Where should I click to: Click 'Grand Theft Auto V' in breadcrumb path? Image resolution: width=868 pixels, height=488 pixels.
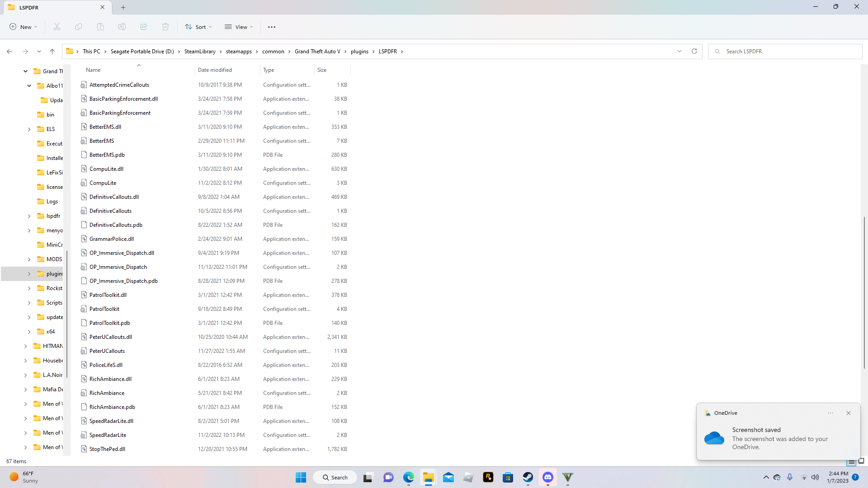tap(317, 52)
